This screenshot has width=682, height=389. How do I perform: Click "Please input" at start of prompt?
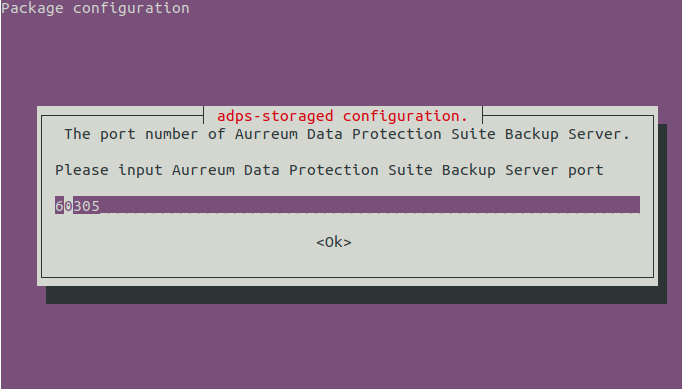pyautogui.click(x=109, y=170)
